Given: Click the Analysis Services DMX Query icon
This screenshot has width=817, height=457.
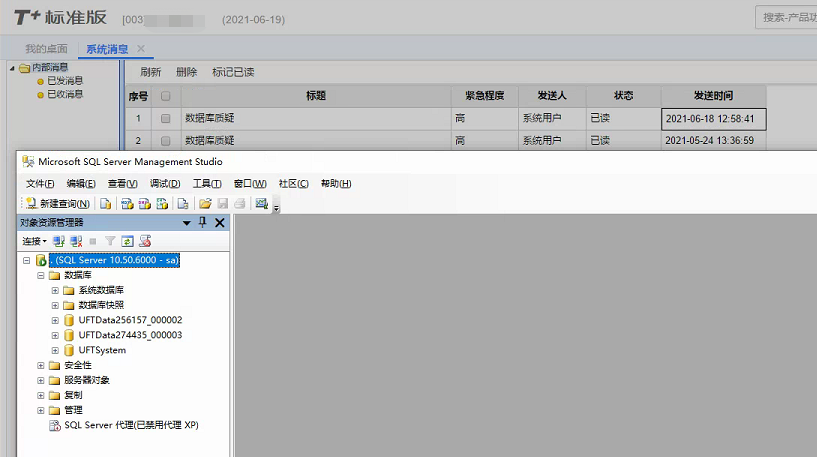Looking at the screenshot, I should [144, 204].
